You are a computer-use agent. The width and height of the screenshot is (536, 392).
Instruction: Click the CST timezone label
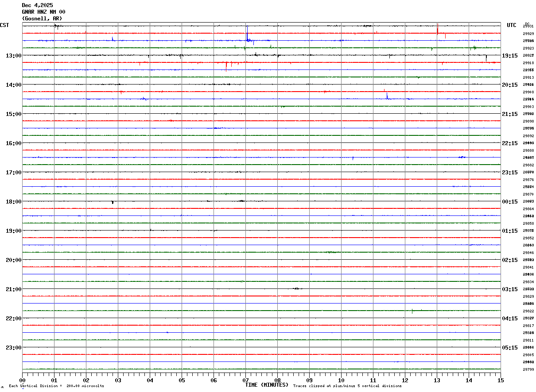[x=4, y=25]
